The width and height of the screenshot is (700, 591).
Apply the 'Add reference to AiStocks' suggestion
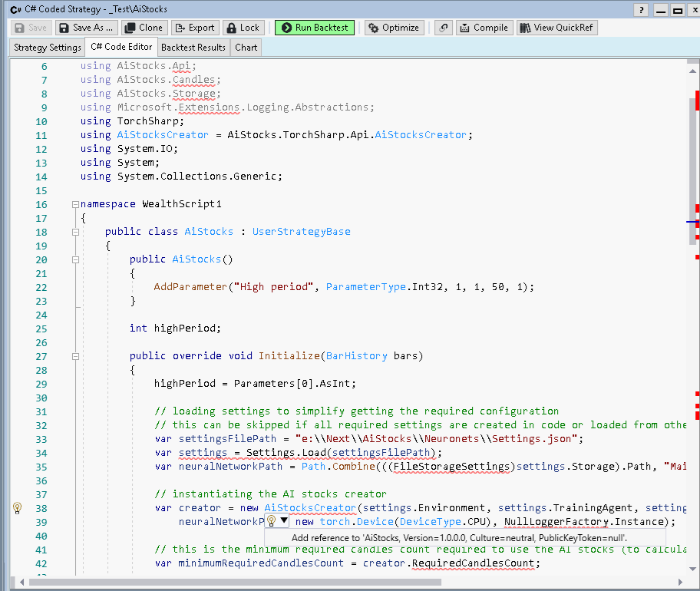(459, 538)
